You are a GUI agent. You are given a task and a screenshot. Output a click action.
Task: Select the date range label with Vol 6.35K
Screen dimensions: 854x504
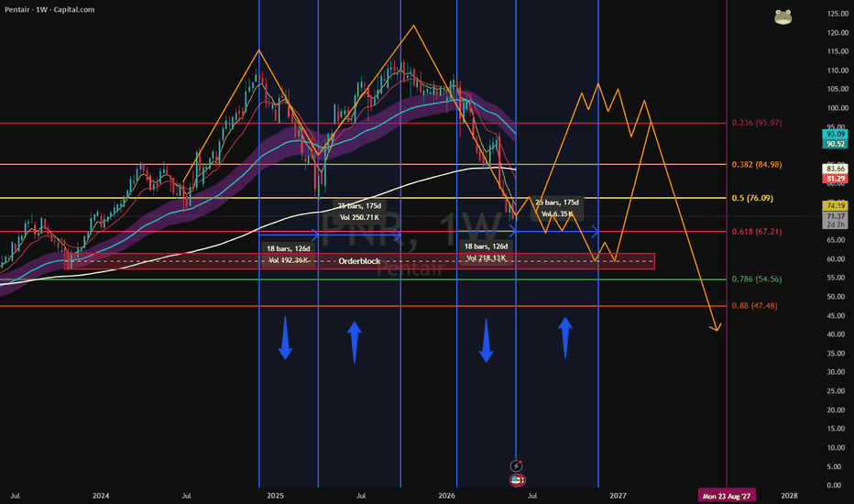click(556, 208)
